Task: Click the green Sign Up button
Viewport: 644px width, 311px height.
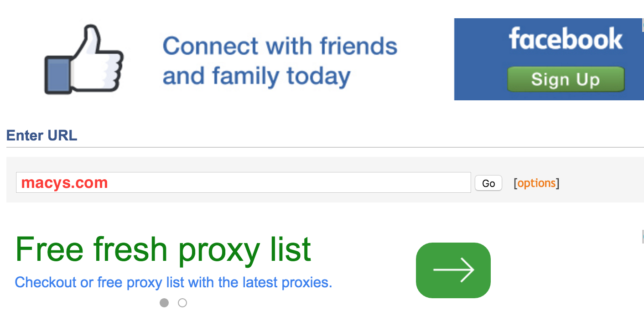Action: point(566,79)
